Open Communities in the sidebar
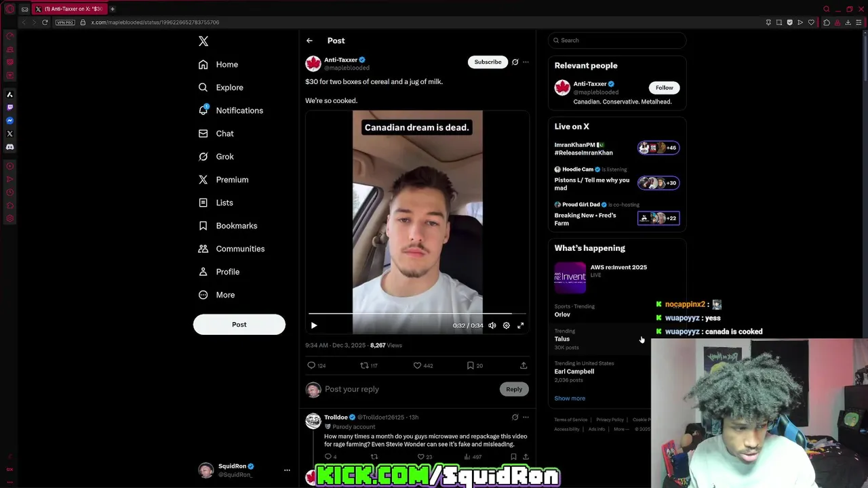The height and width of the screenshot is (488, 868). pyautogui.click(x=231, y=249)
